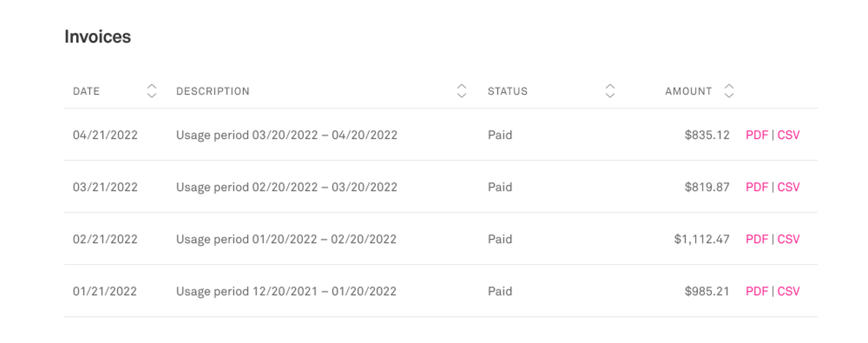This screenshot has height=343, width=868.
Task: Export CSV of 03/21/2022 invoice
Action: 788,187
